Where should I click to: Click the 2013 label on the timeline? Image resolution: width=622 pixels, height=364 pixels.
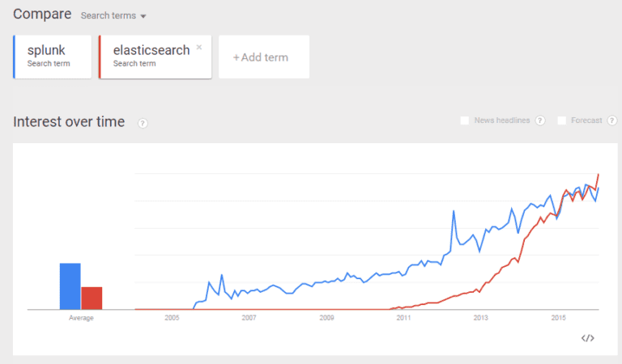coord(481,318)
